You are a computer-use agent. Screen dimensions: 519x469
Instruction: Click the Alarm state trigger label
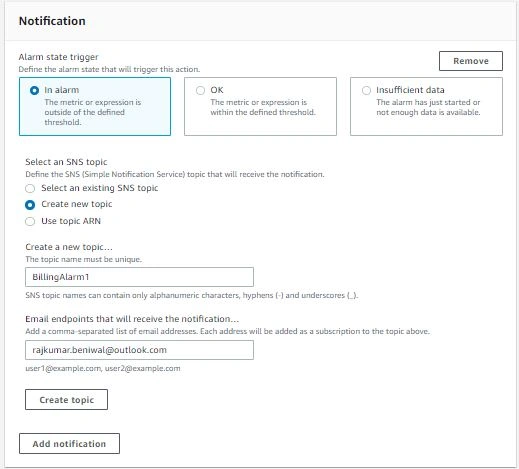pyautogui.click(x=59, y=57)
